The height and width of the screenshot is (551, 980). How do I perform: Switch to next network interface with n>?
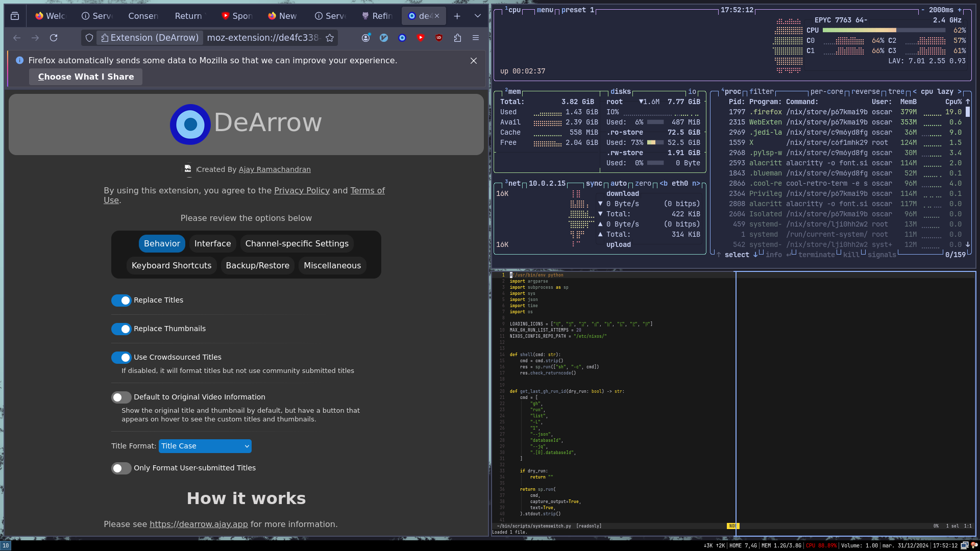696,183
